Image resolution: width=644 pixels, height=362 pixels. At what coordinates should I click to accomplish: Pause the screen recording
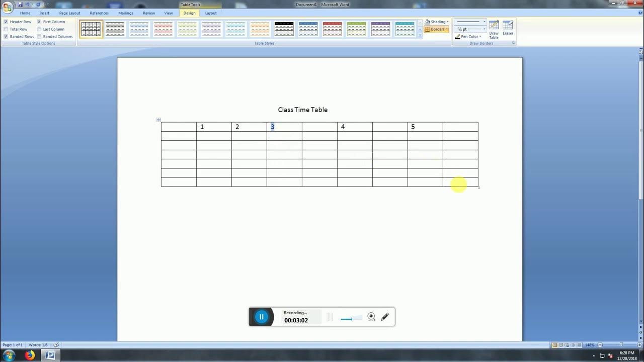pyautogui.click(x=261, y=317)
